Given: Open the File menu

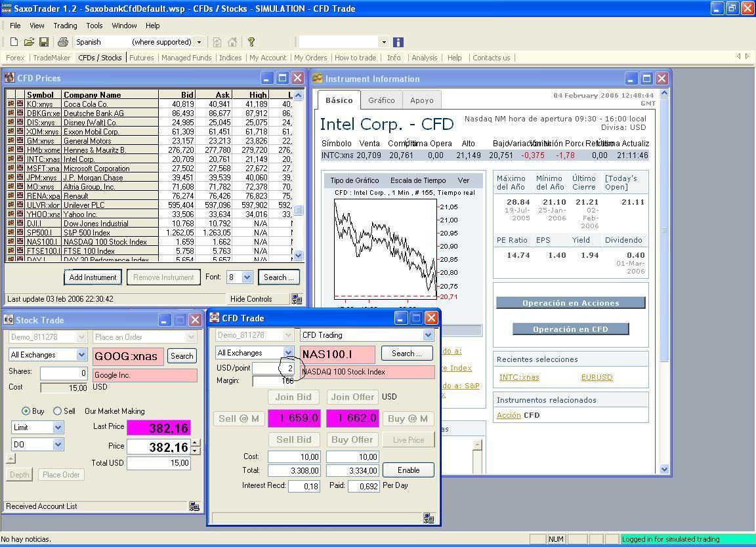Looking at the screenshot, I should pos(15,26).
